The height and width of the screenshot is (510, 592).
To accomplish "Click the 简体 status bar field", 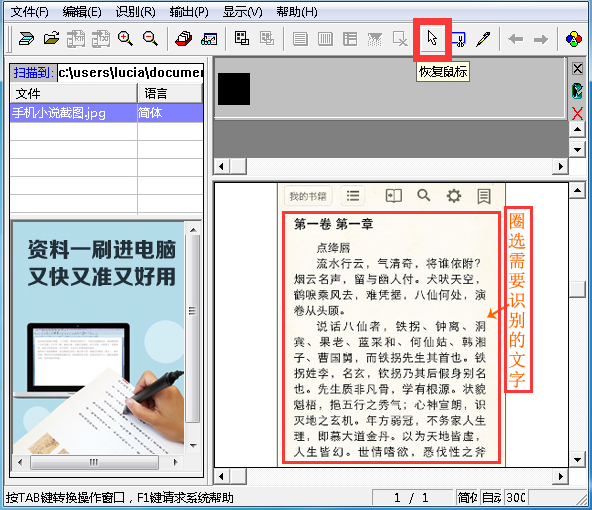I will click(467, 498).
